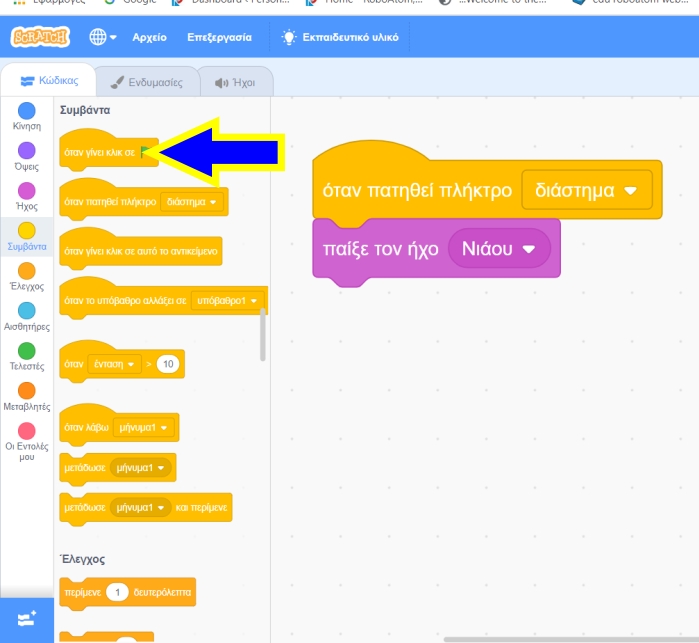Expand the Νιάου sound dropdown
The width and height of the screenshot is (699, 643).
click(529, 248)
